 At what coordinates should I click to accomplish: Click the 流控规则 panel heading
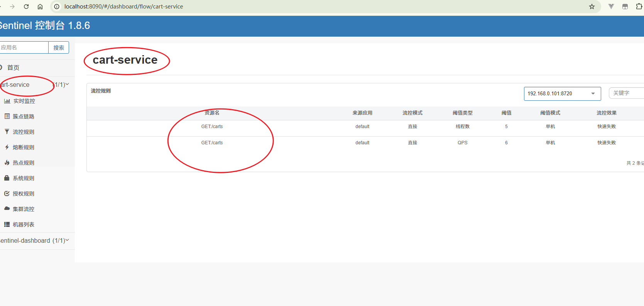pyautogui.click(x=101, y=91)
